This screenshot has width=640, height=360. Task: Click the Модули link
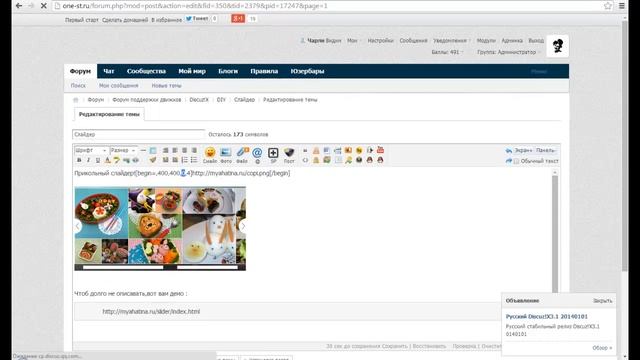tap(486, 40)
